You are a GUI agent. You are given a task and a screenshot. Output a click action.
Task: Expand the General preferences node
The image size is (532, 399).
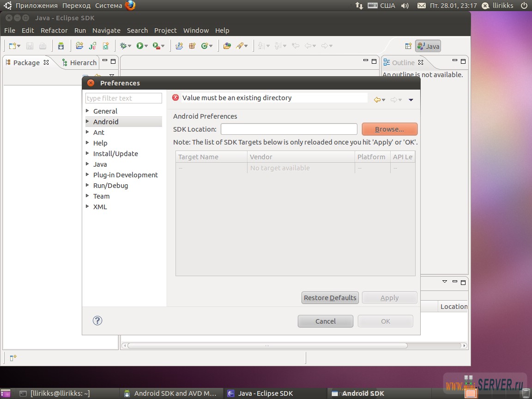(88, 111)
